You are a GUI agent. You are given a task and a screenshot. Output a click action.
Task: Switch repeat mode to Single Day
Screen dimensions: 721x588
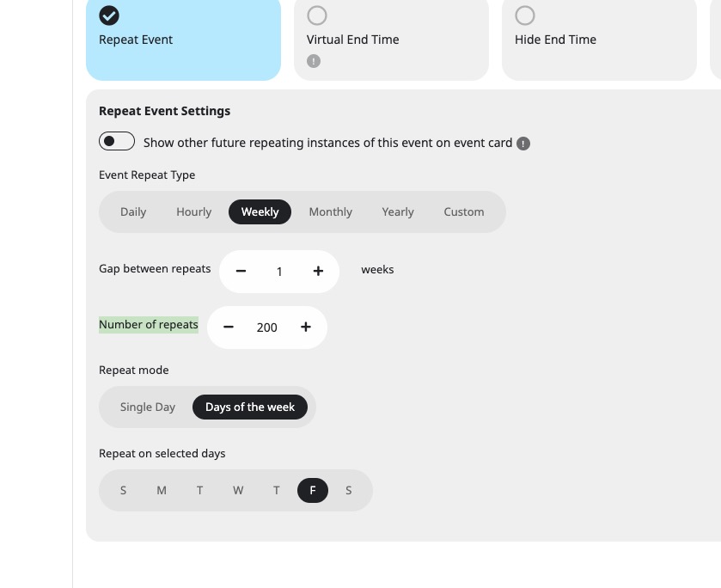[148, 407]
